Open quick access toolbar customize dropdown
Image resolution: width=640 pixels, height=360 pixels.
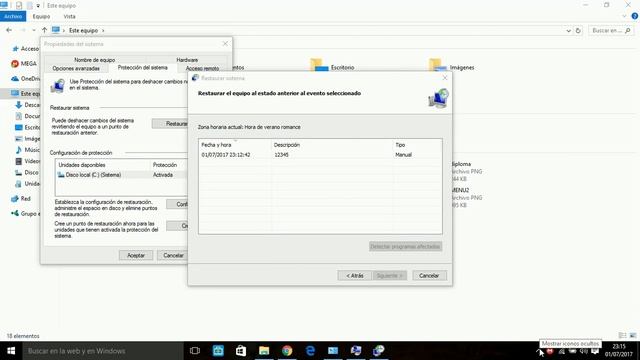click(38, 6)
